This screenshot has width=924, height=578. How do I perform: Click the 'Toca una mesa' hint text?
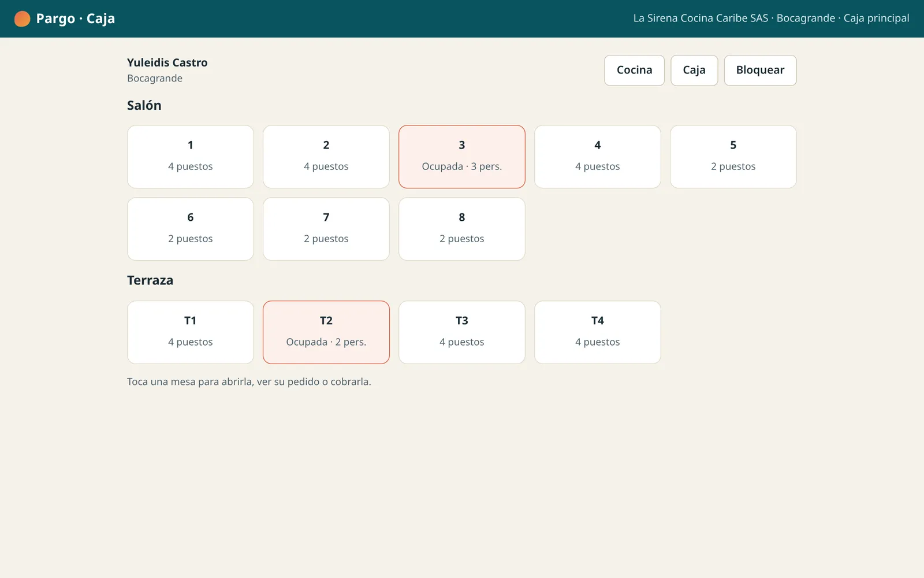tap(249, 381)
